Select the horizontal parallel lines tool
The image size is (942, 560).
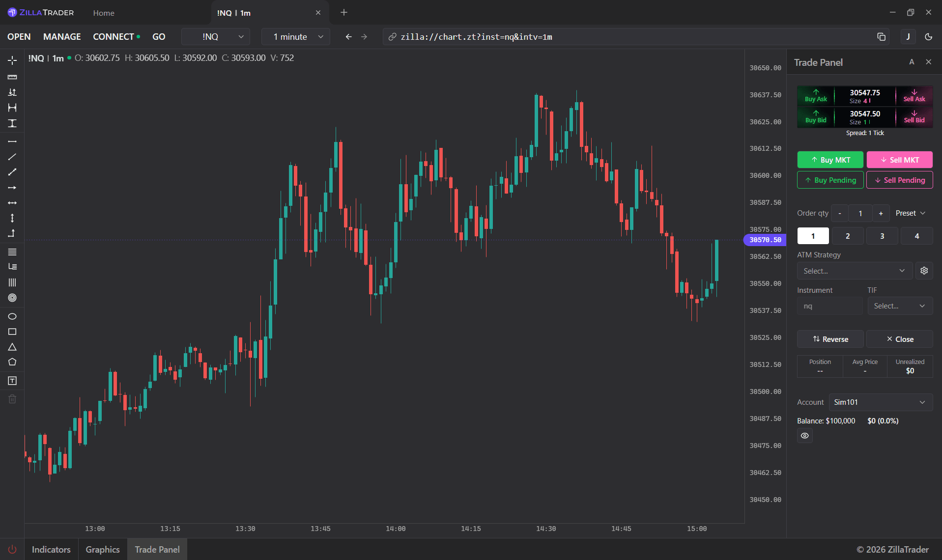(12, 252)
